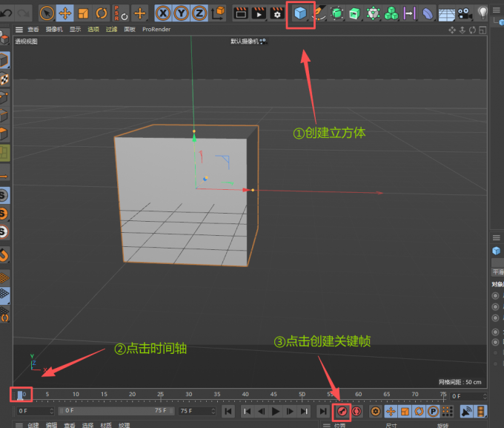
Task: Select the Scale tool
Action: coord(83,13)
